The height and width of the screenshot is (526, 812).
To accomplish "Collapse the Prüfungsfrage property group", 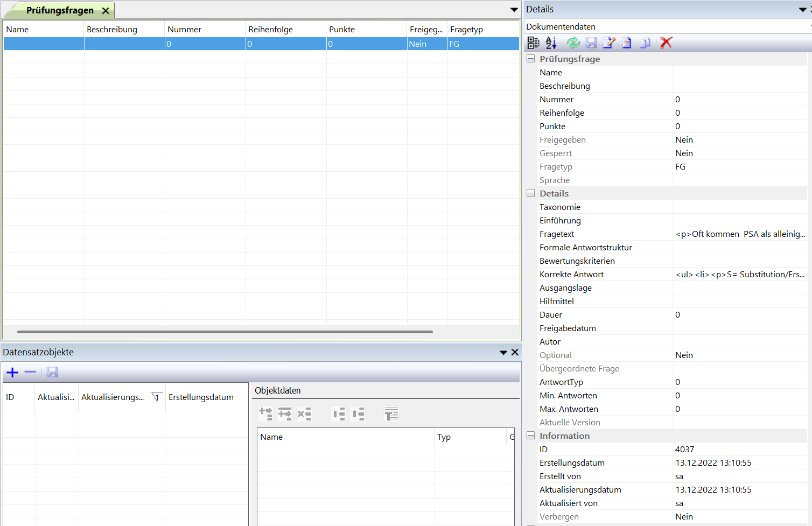I will [x=530, y=59].
